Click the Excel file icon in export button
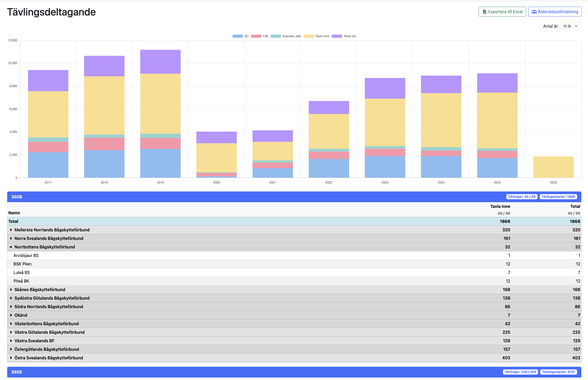The height and width of the screenshot is (380, 588). [484, 12]
